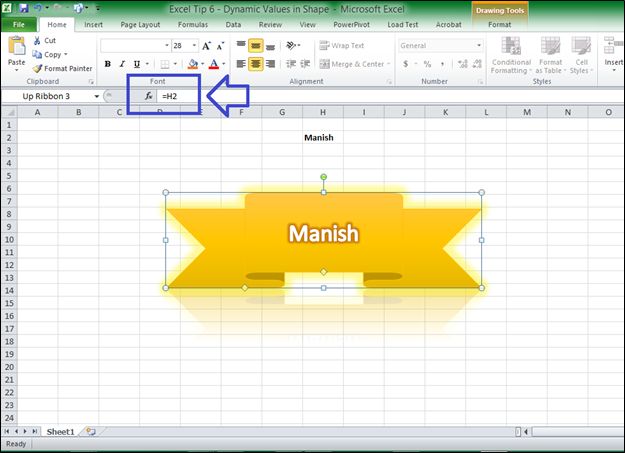625x453 pixels.
Task: Toggle Top Align
Action: [241, 45]
